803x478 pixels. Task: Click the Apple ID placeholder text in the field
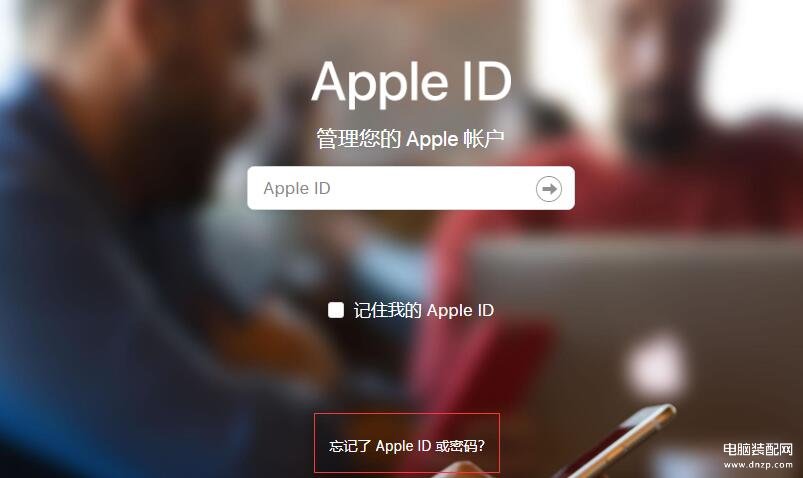[x=297, y=189]
